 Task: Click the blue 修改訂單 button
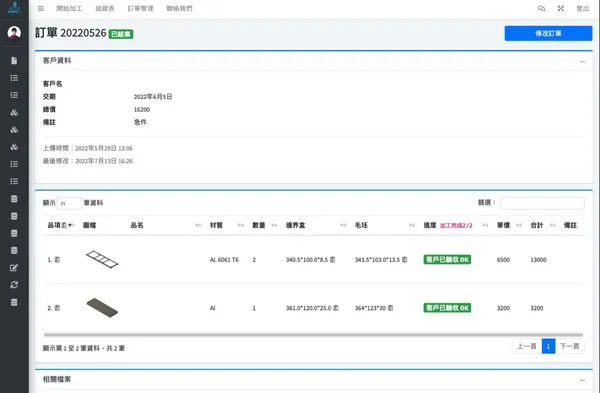click(548, 33)
